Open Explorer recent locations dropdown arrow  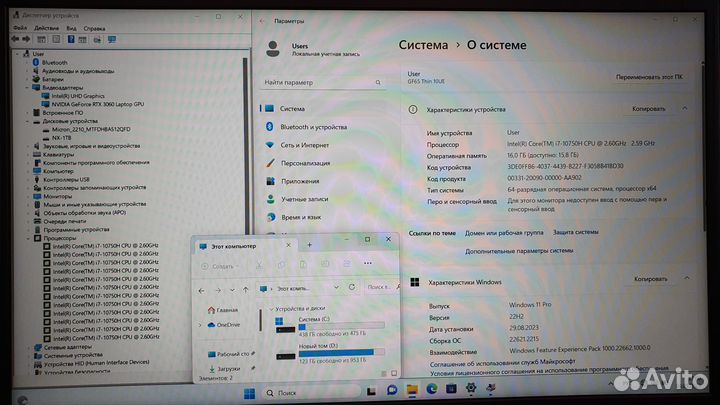[232, 290]
